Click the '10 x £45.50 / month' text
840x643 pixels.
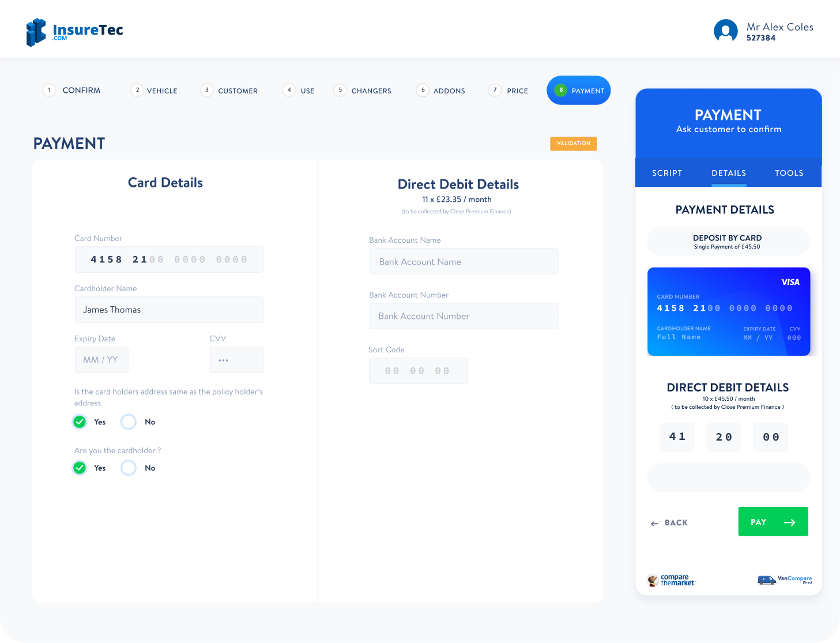(x=728, y=399)
